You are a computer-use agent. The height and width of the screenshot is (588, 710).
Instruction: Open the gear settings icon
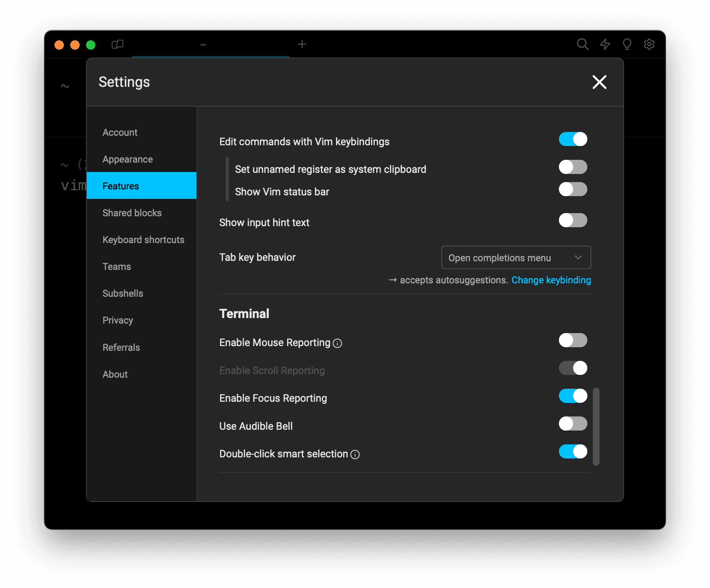pyautogui.click(x=649, y=44)
